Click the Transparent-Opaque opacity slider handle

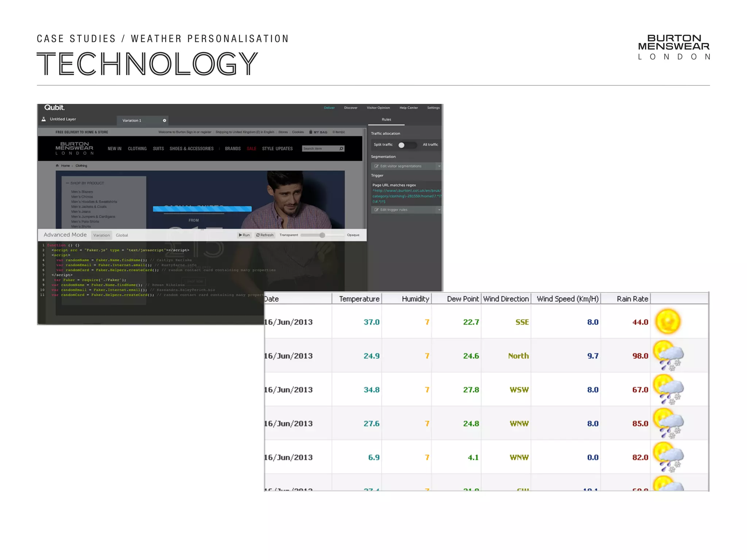(322, 235)
